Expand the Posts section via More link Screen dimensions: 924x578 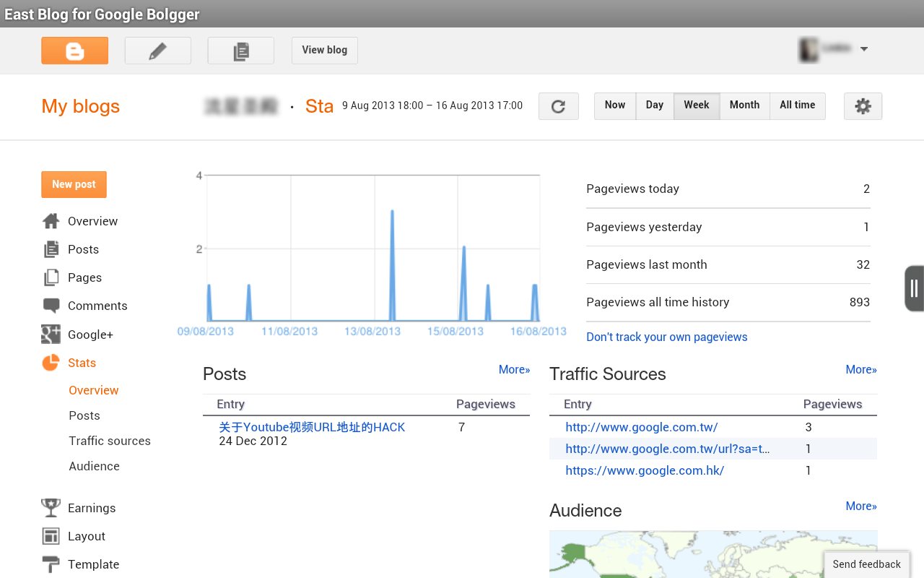pos(514,369)
